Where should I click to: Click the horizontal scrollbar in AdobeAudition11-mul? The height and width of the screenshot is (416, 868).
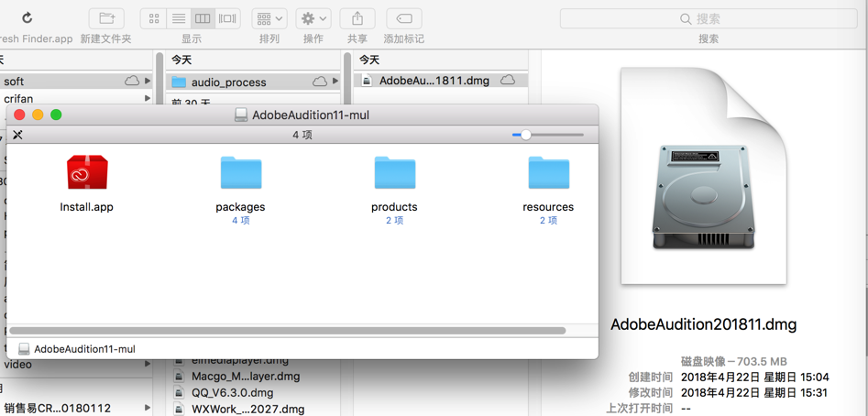[288, 330]
